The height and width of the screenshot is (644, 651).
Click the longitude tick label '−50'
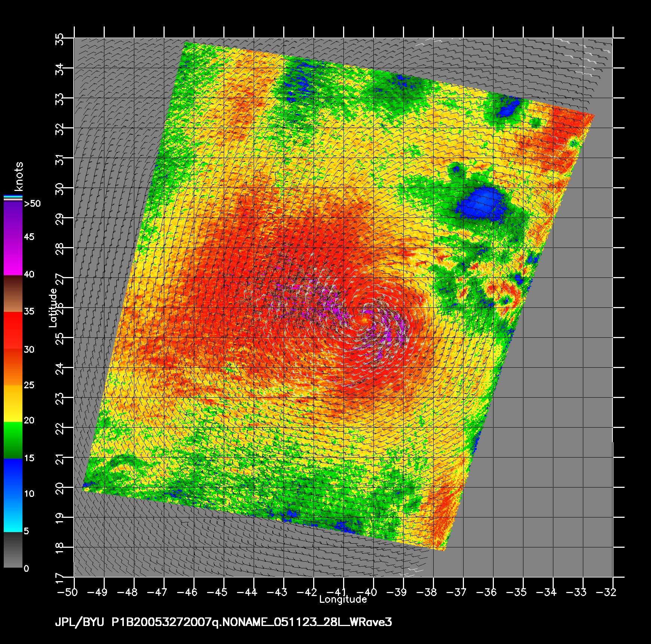coord(67,592)
